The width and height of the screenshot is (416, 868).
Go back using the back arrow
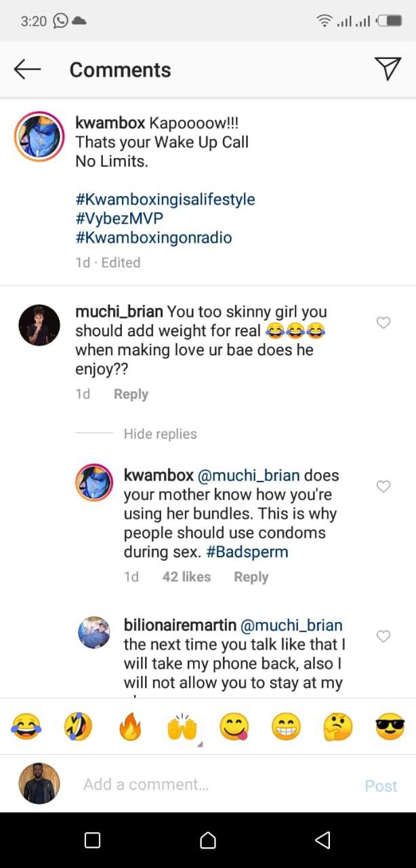[27, 68]
